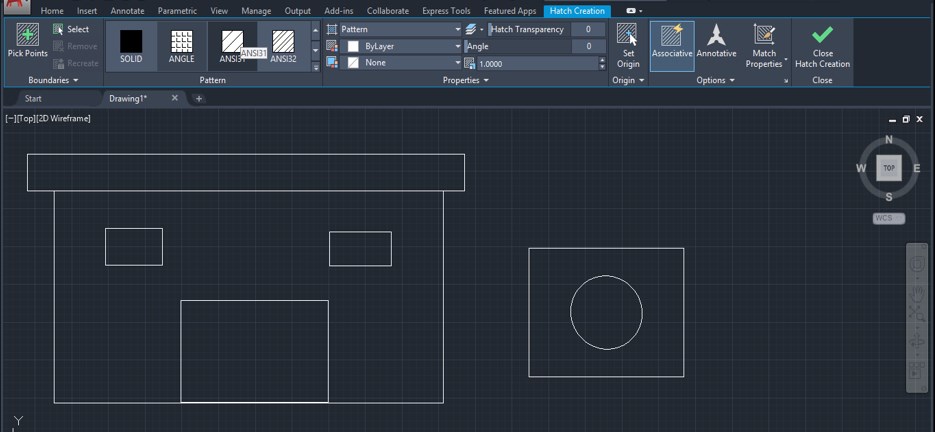This screenshot has width=935, height=432.
Task: Open the Output ribbon tab
Action: point(298,11)
